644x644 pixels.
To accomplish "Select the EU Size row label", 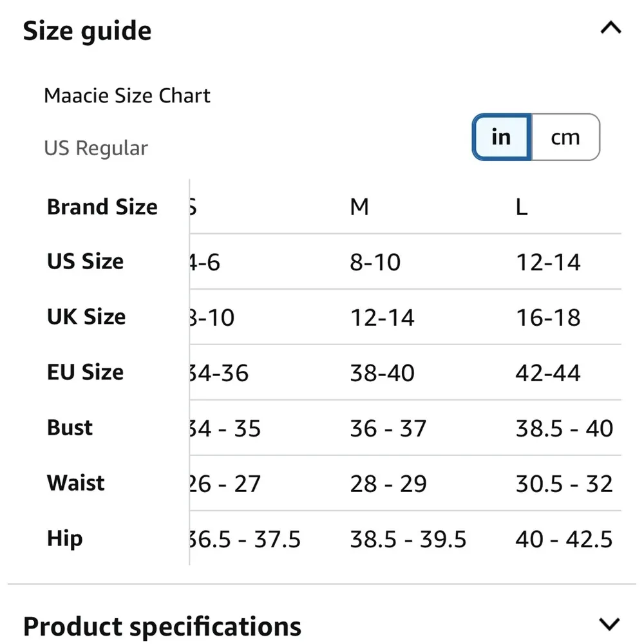I will [x=85, y=372].
